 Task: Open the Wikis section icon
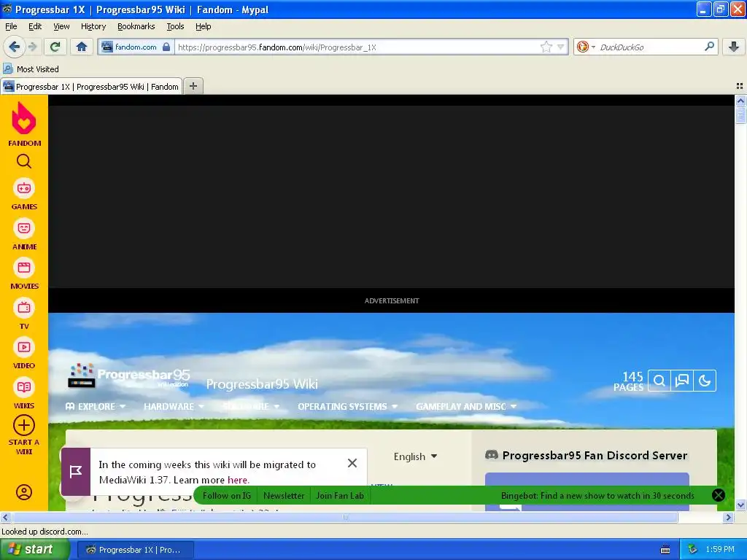(x=24, y=387)
